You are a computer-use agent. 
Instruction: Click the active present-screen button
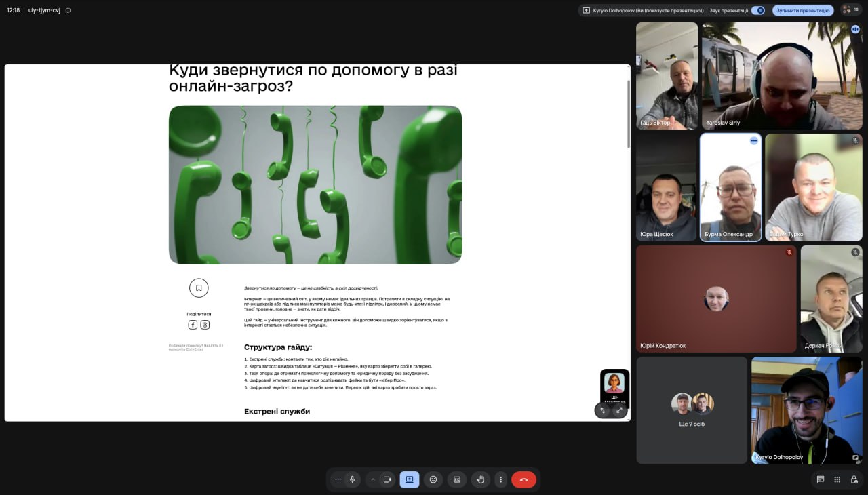coord(410,479)
